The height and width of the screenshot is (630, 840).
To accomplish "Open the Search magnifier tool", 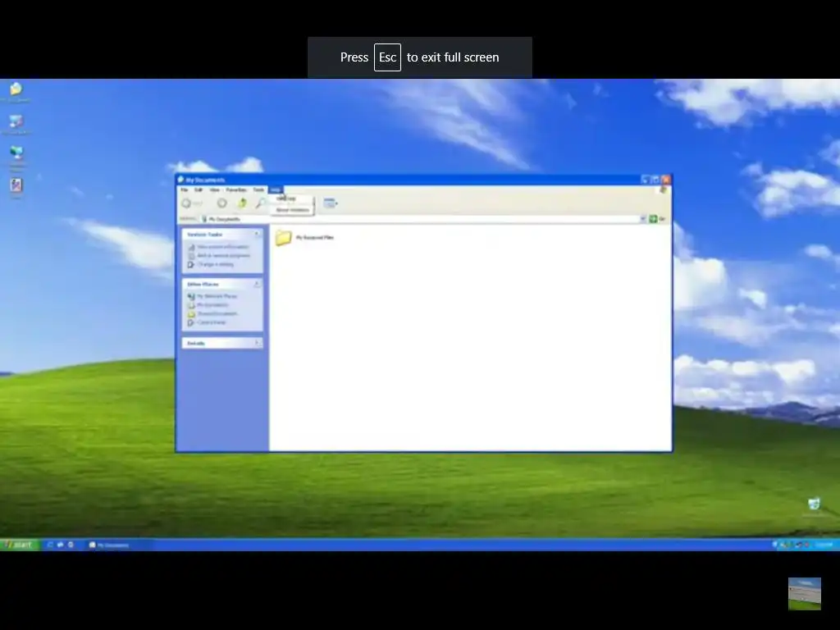I will click(x=260, y=203).
